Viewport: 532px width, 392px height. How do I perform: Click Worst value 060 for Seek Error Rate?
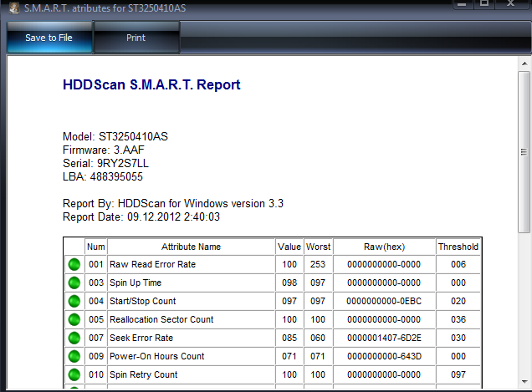pyautogui.click(x=318, y=338)
